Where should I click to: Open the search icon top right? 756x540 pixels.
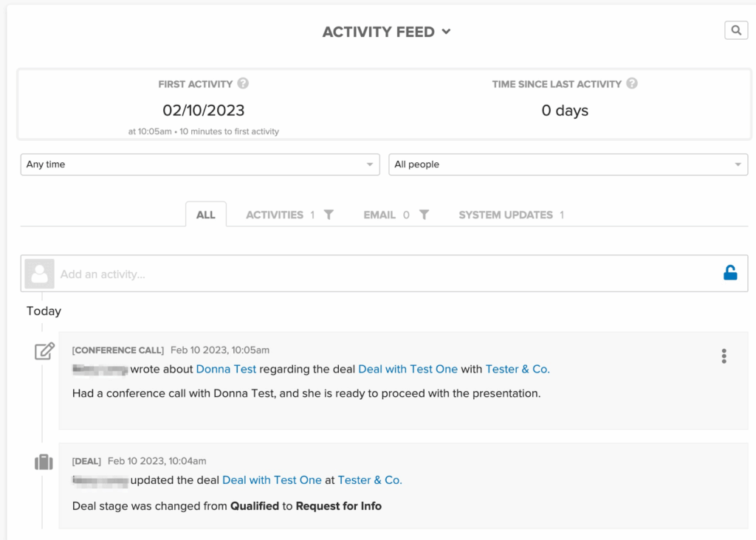(735, 30)
